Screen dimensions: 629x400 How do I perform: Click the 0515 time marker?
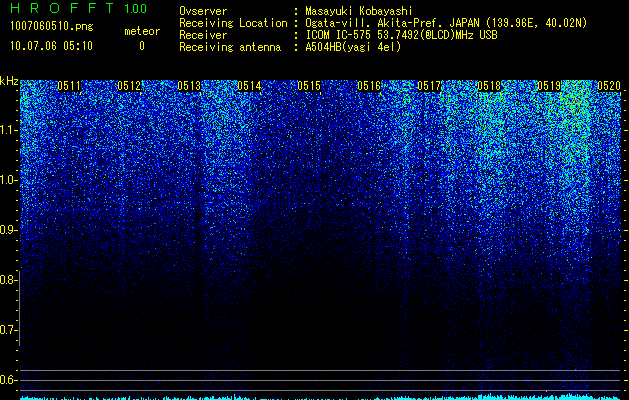[x=309, y=86]
